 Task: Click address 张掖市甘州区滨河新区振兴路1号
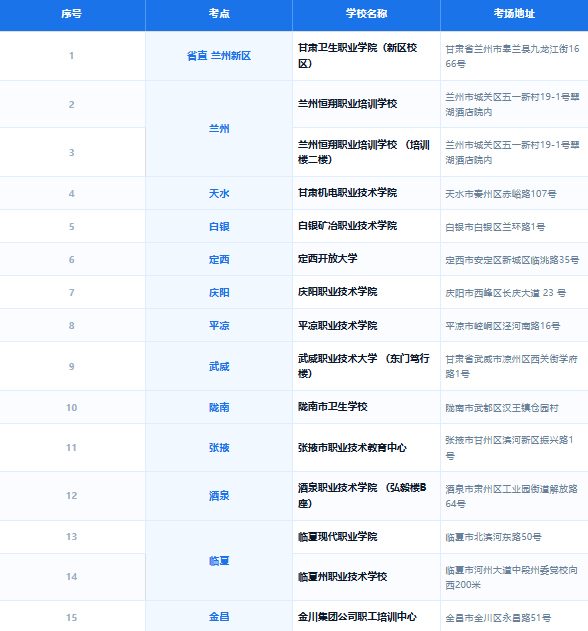pyautogui.click(x=509, y=447)
